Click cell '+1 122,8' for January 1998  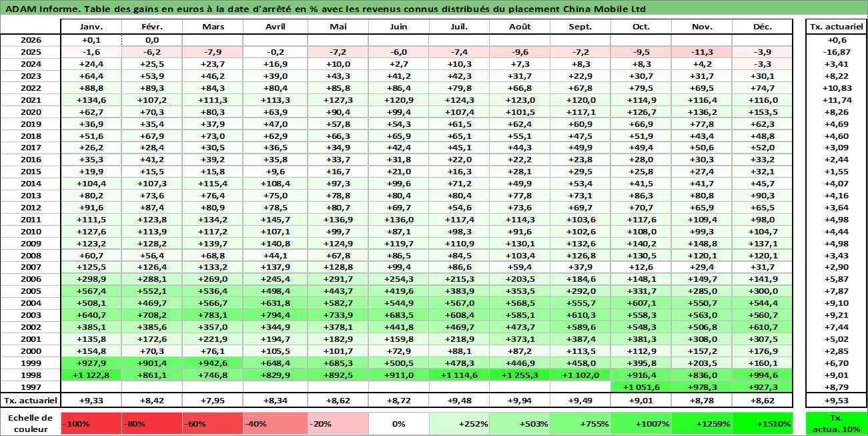[x=91, y=375]
